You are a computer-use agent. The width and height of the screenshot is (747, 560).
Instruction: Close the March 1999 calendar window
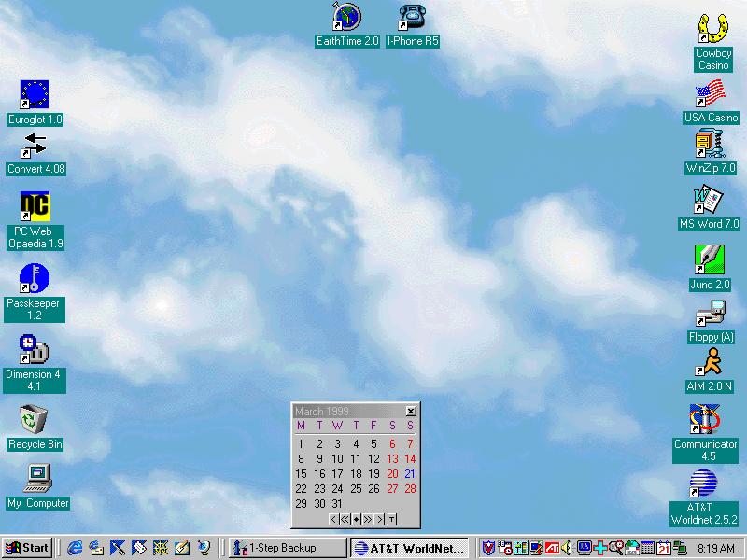pyautogui.click(x=411, y=412)
